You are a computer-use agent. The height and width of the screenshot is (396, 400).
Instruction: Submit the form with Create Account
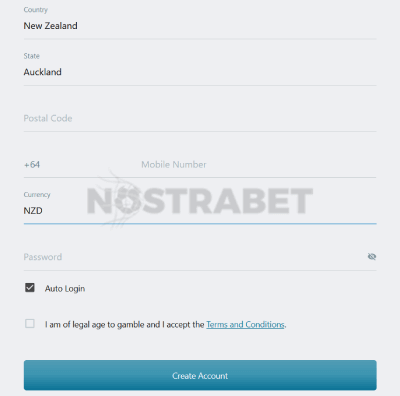point(200,375)
